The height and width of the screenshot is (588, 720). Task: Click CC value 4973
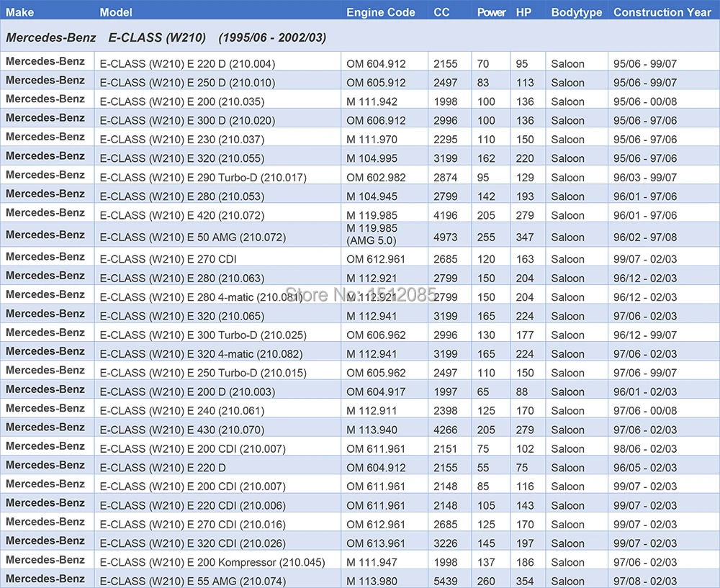[x=446, y=238]
